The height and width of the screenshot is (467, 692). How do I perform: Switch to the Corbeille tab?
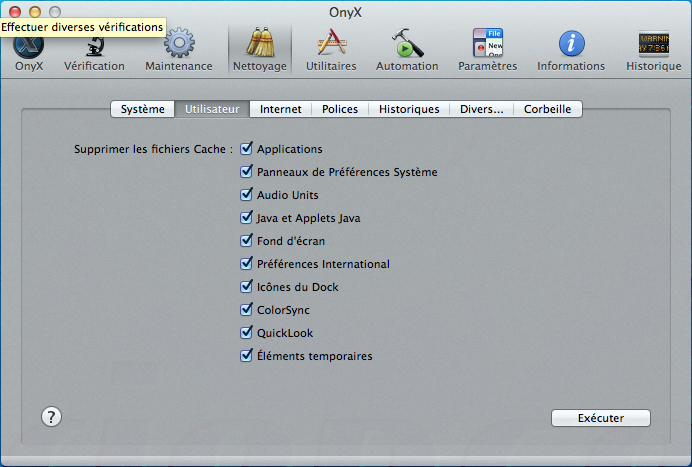tap(548, 109)
